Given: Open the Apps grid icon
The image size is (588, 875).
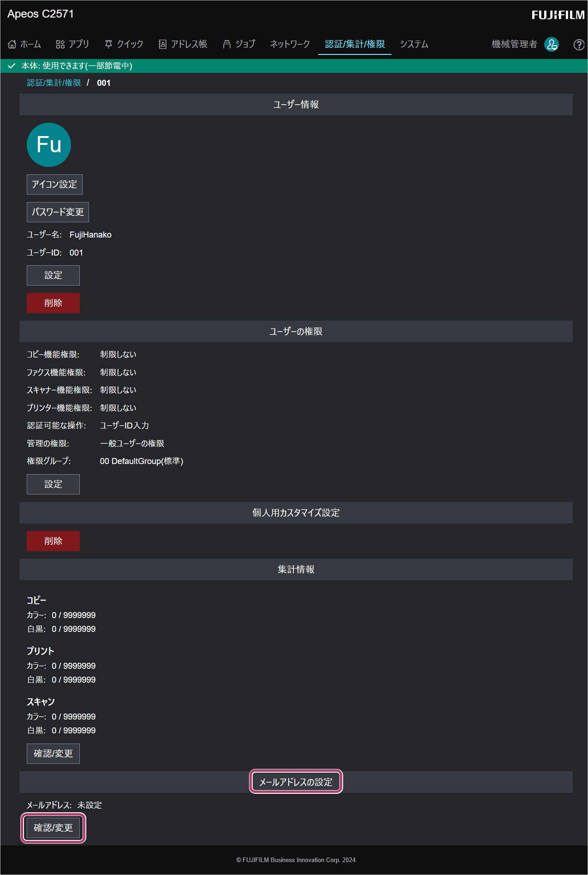Looking at the screenshot, I should (x=60, y=44).
